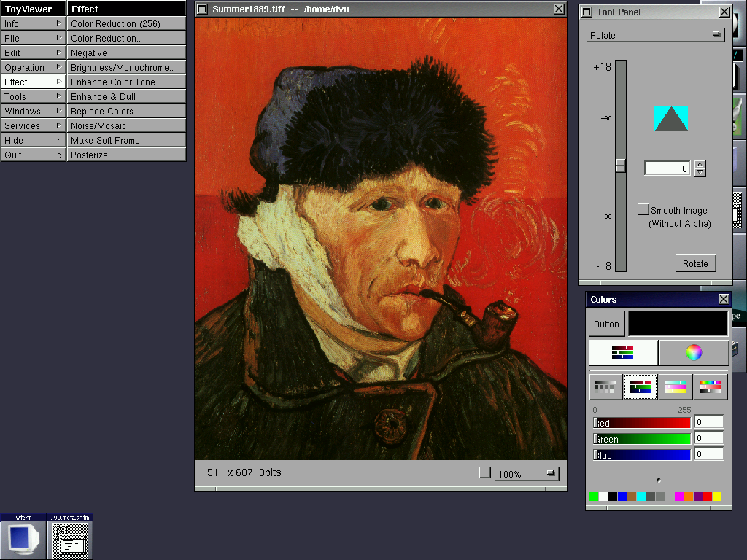Image resolution: width=747 pixels, height=560 pixels.
Task: Choose the CMYK slider mode icon
Action: 676,387
